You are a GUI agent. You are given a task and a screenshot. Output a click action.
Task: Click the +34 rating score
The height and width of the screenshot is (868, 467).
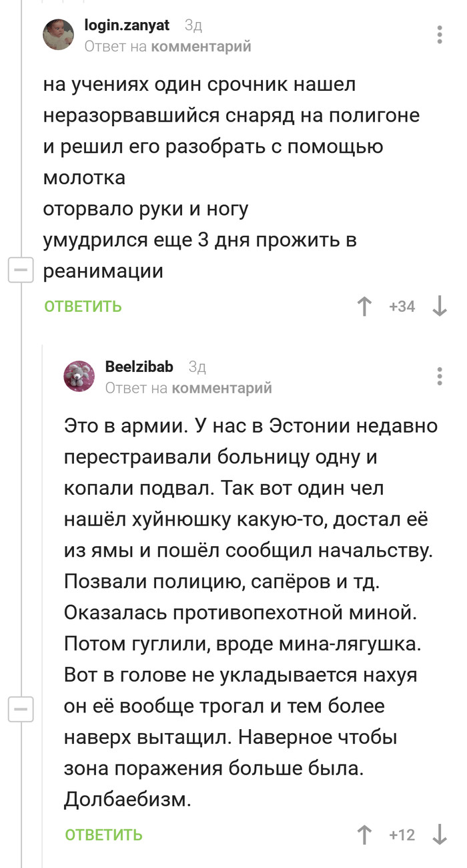point(402,306)
